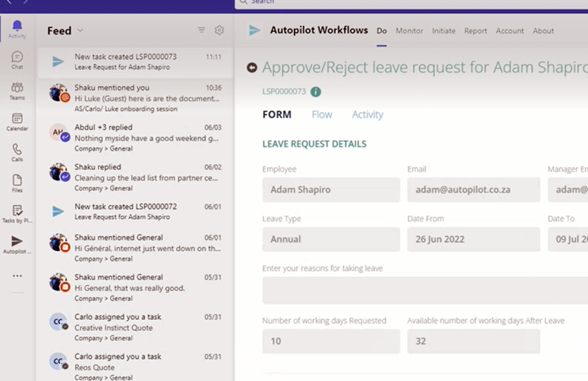Open 'Shaku mentioned you' feed item
Screen dimensions: 588x381
[x=136, y=98]
